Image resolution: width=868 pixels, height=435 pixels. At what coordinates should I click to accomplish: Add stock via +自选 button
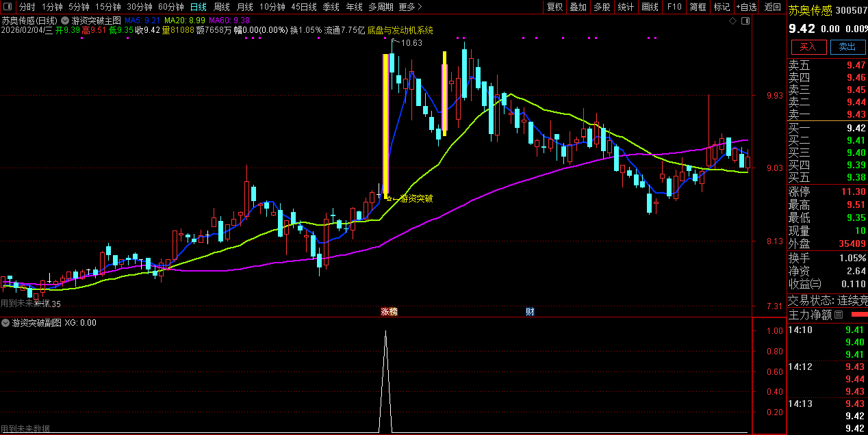click(747, 7)
